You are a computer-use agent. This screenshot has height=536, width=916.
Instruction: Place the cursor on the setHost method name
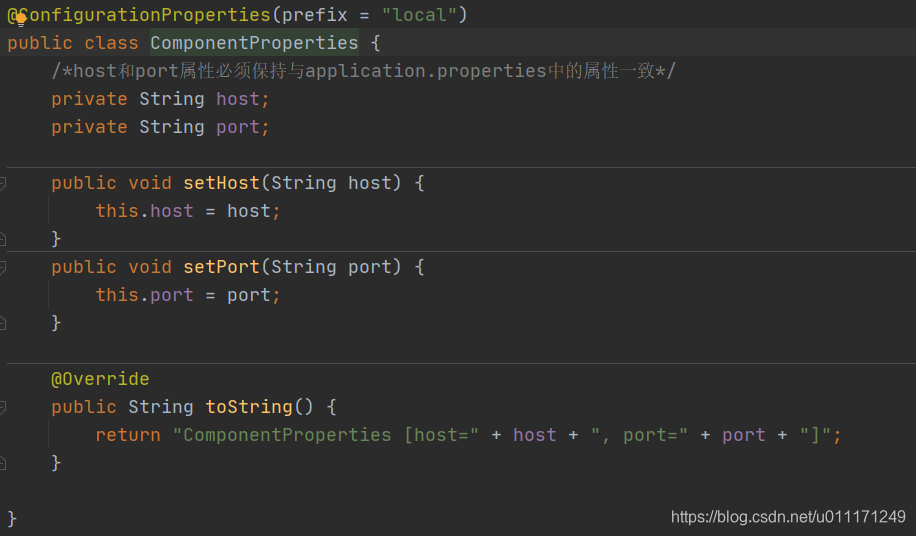(221, 183)
